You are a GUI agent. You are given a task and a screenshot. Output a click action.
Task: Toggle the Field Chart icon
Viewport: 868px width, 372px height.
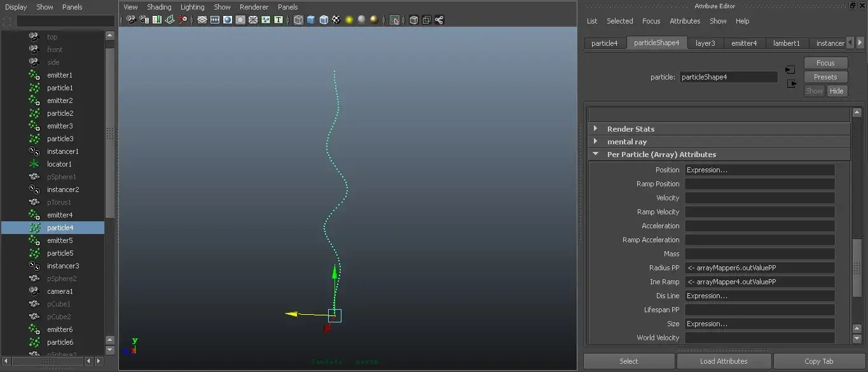(x=253, y=20)
